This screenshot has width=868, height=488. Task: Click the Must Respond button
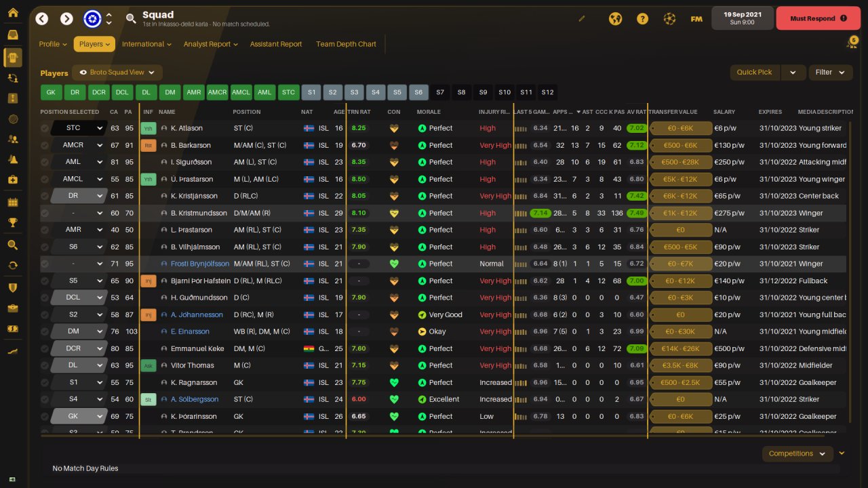[x=818, y=18]
